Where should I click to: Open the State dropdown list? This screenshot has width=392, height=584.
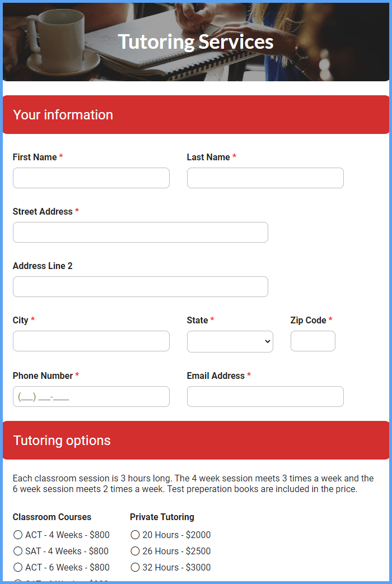230,341
